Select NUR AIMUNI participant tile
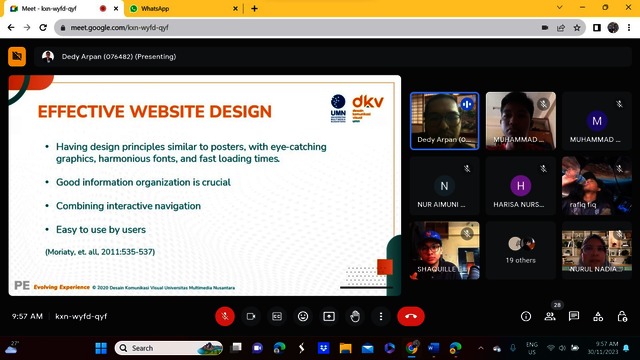The image size is (640, 360). [x=444, y=186]
